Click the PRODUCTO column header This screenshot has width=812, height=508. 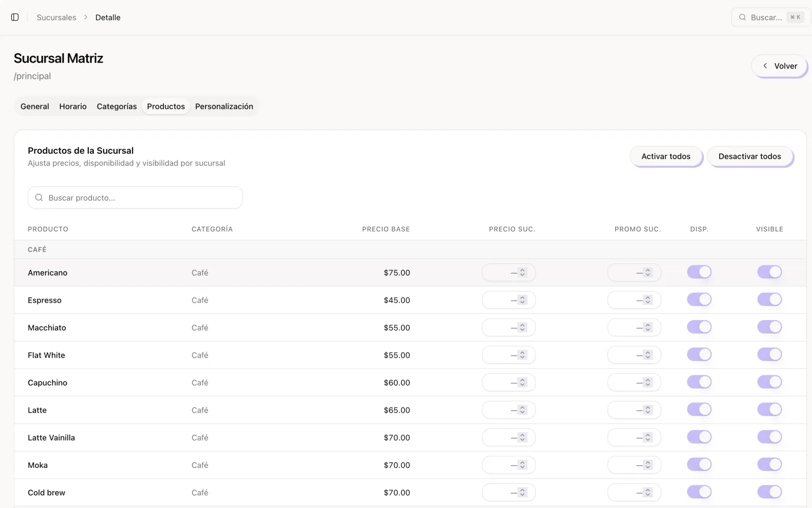click(48, 229)
